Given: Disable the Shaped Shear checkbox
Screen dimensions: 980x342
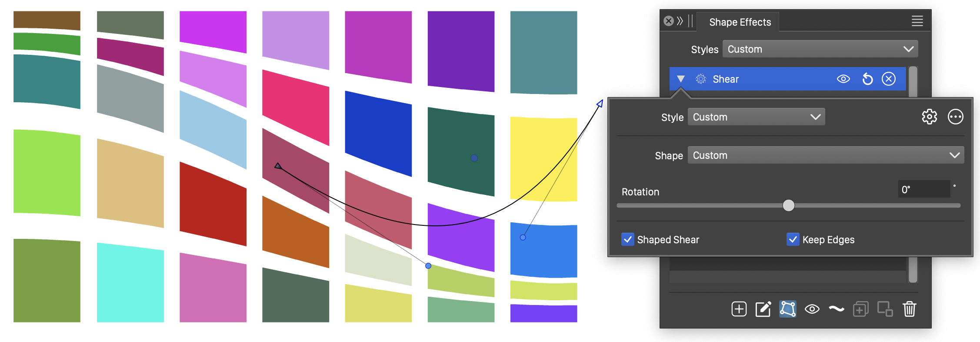Looking at the screenshot, I should (x=627, y=240).
